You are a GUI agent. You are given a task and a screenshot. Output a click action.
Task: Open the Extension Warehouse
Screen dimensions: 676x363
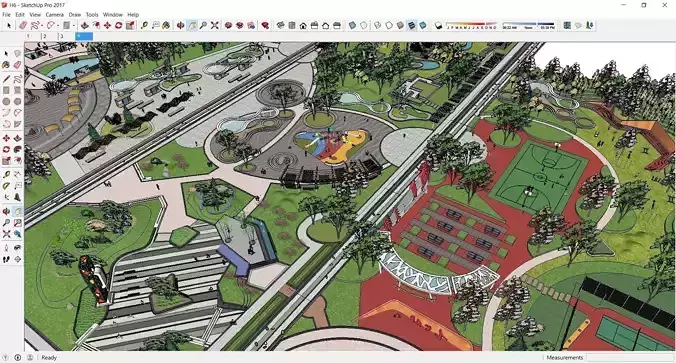click(x=240, y=25)
